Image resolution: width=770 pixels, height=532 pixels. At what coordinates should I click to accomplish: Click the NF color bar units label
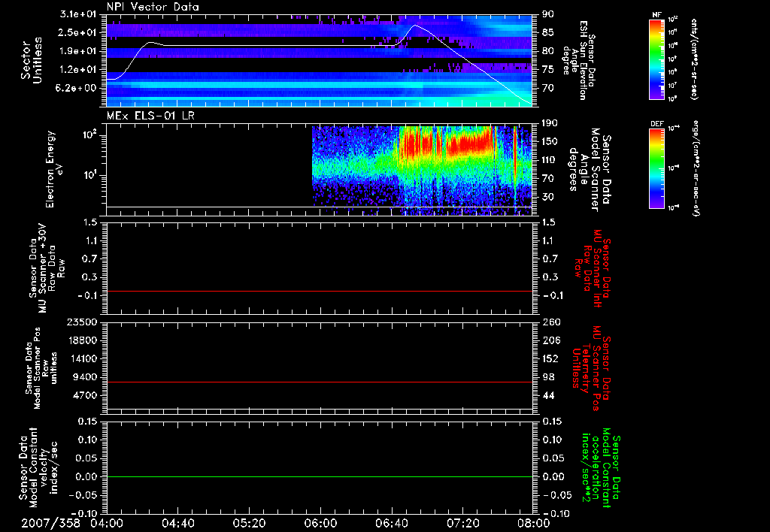tap(694, 59)
